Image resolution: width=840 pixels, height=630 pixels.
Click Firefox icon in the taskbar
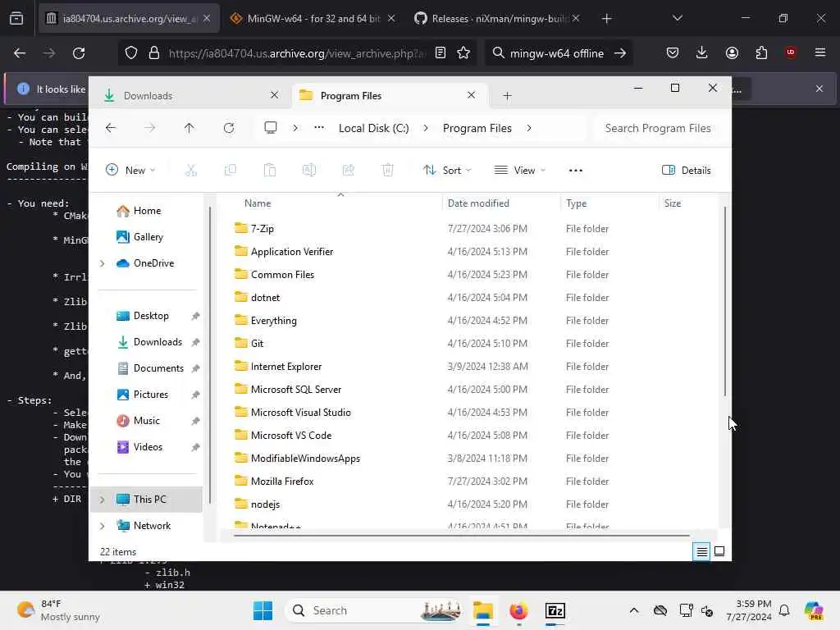point(518,610)
